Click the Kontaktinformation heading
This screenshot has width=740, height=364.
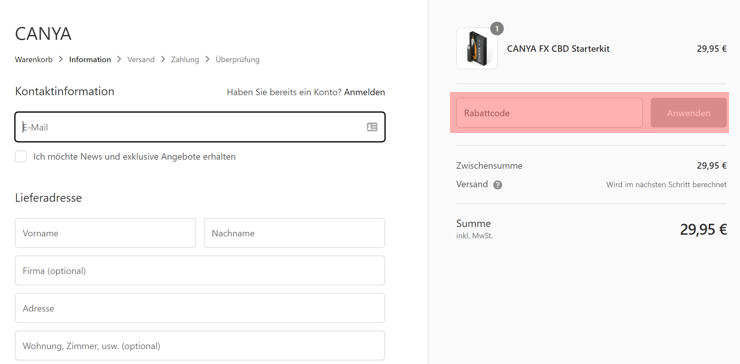point(65,91)
